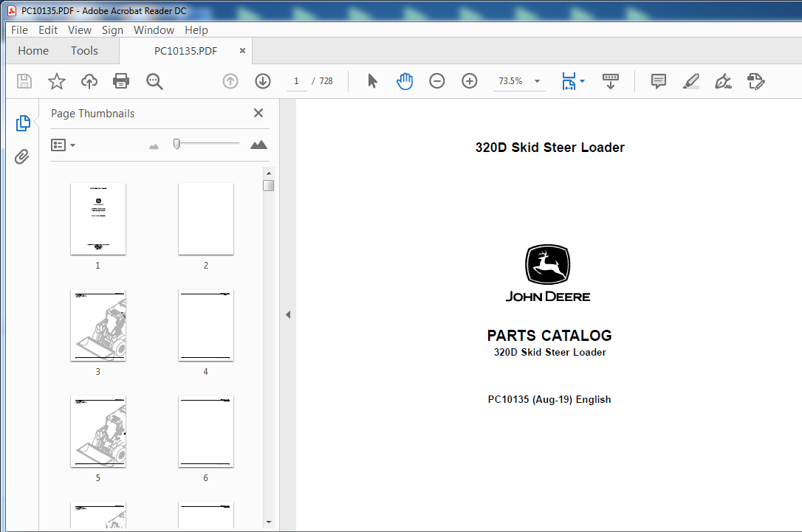Select page 3 thumbnail

(x=98, y=325)
